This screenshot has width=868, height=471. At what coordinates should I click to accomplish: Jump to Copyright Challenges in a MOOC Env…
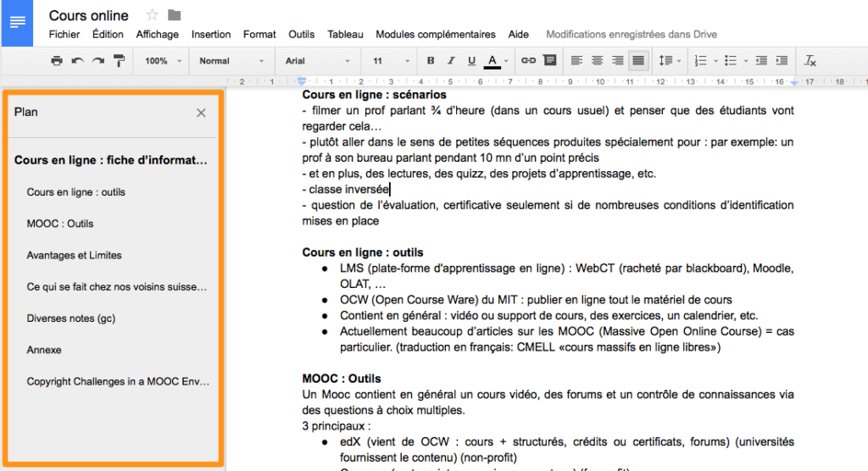[x=118, y=381]
